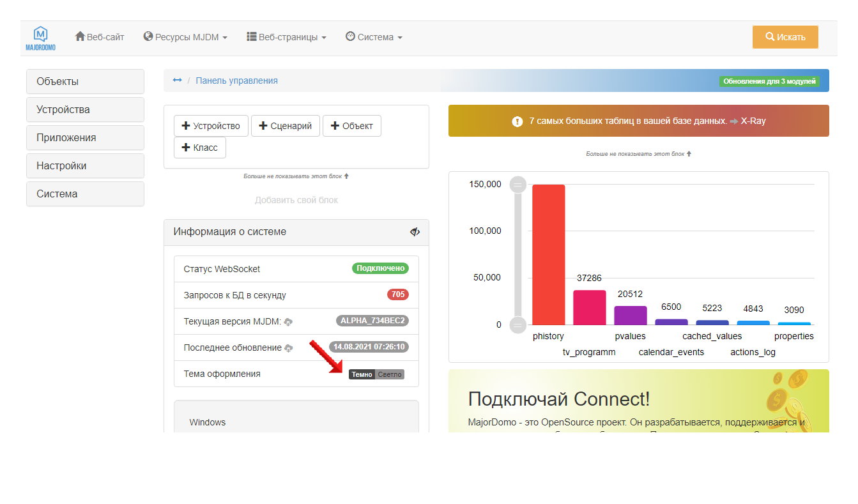Click the purple pvalues bar
858x504 pixels.
631,315
